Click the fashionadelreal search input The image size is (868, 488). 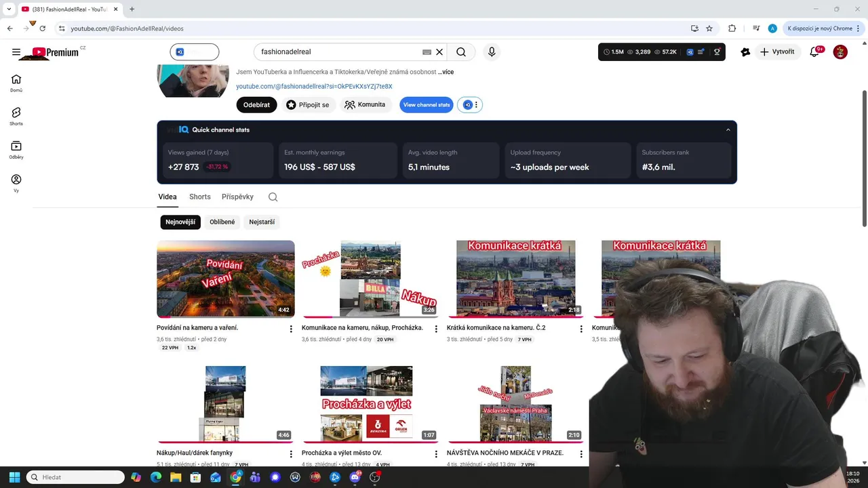click(339, 52)
